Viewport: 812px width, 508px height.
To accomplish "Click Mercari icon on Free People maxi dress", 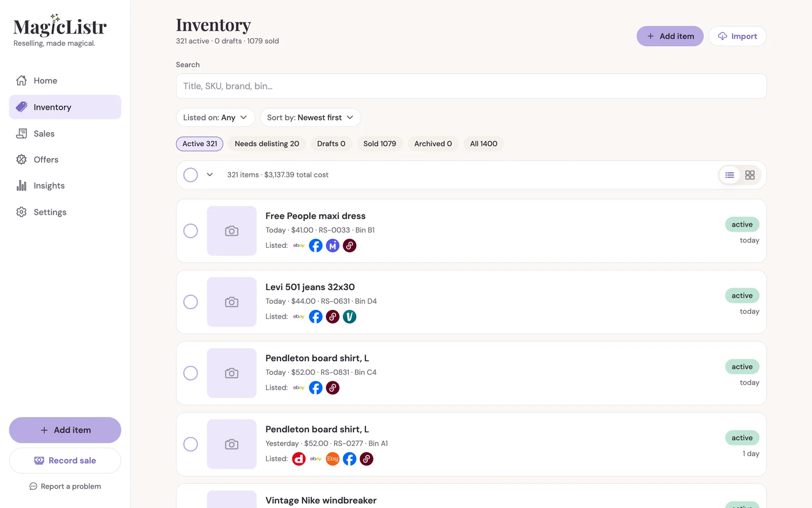I will pos(332,246).
